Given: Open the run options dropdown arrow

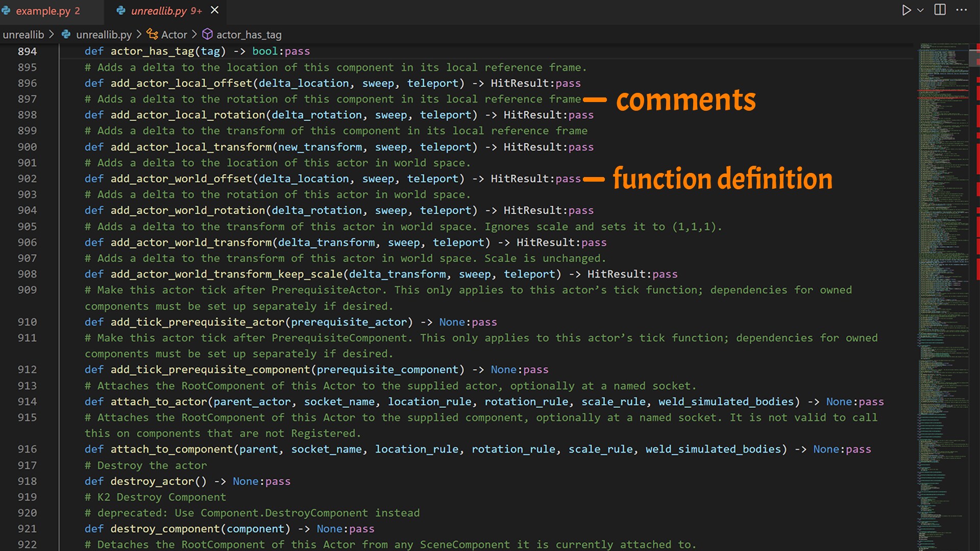Looking at the screenshot, I should (x=920, y=10).
